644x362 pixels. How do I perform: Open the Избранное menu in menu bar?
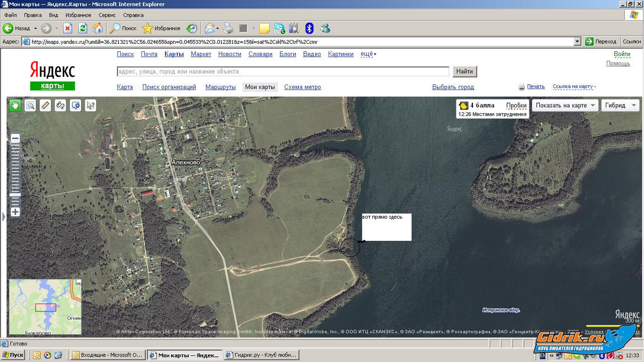(x=78, y=15)
